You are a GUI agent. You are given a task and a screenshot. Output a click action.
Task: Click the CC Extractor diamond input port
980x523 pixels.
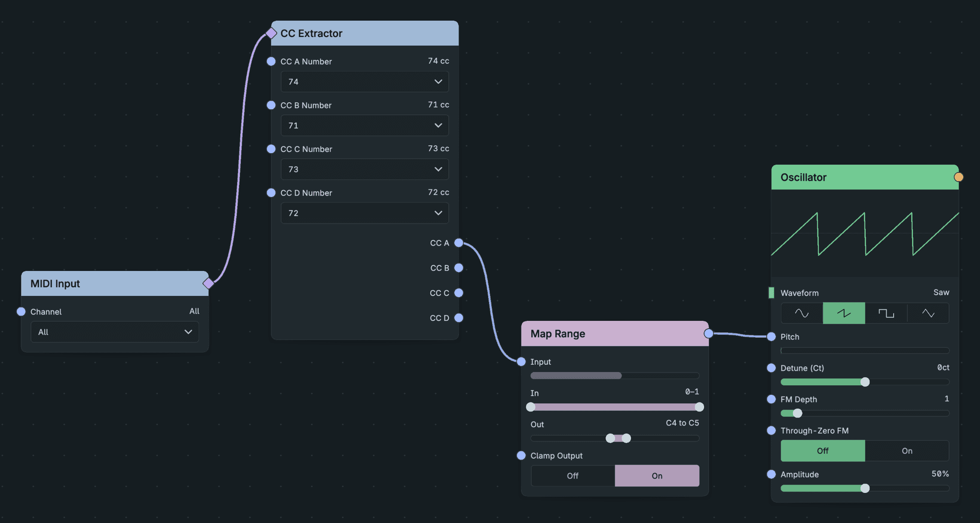[x=271, y=33]
